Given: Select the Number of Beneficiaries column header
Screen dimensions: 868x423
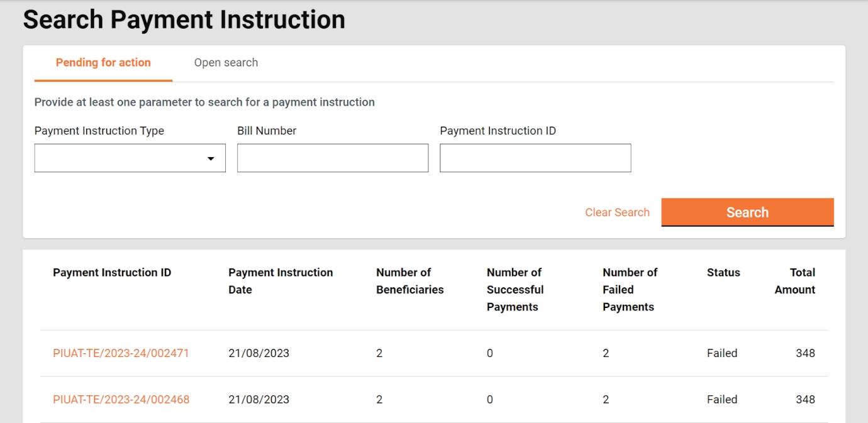Looking at the screenshot, I should 409,281.
